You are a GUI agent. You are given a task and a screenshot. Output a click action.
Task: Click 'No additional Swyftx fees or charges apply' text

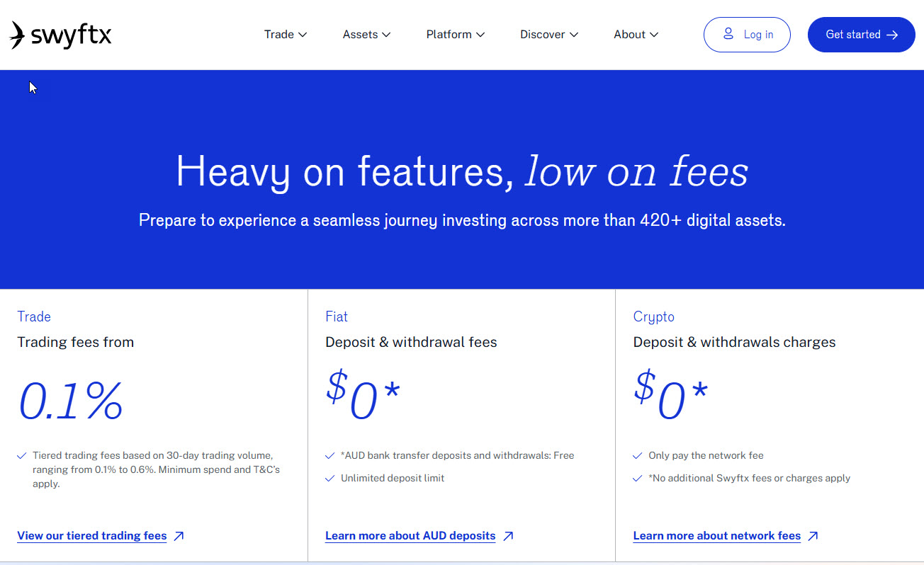pyautogui.click(x=750, y=478)
